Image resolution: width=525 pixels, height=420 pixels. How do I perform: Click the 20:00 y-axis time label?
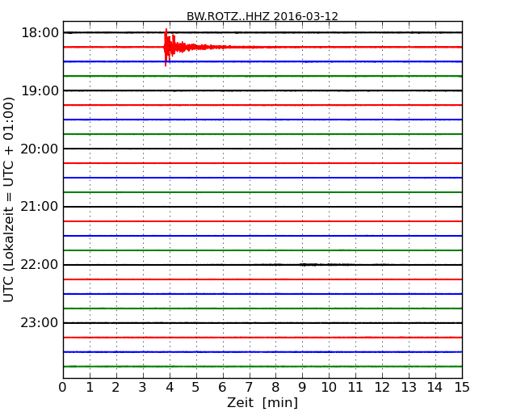point(40,149)
